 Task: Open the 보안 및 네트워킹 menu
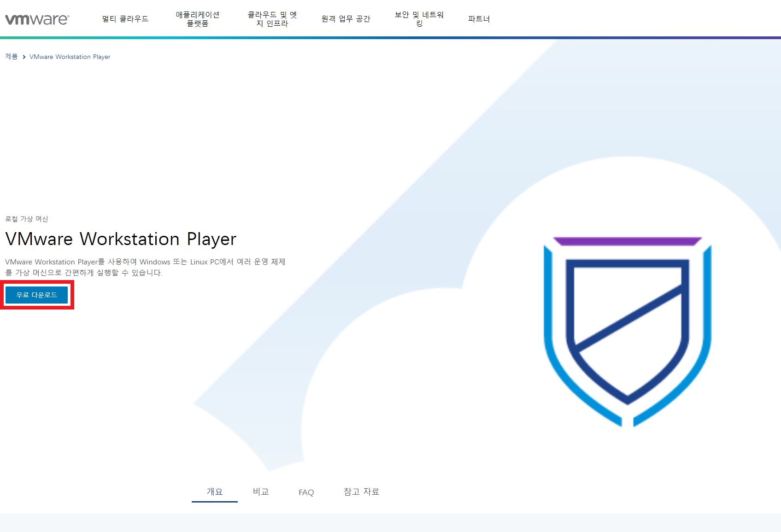(419, 19)
